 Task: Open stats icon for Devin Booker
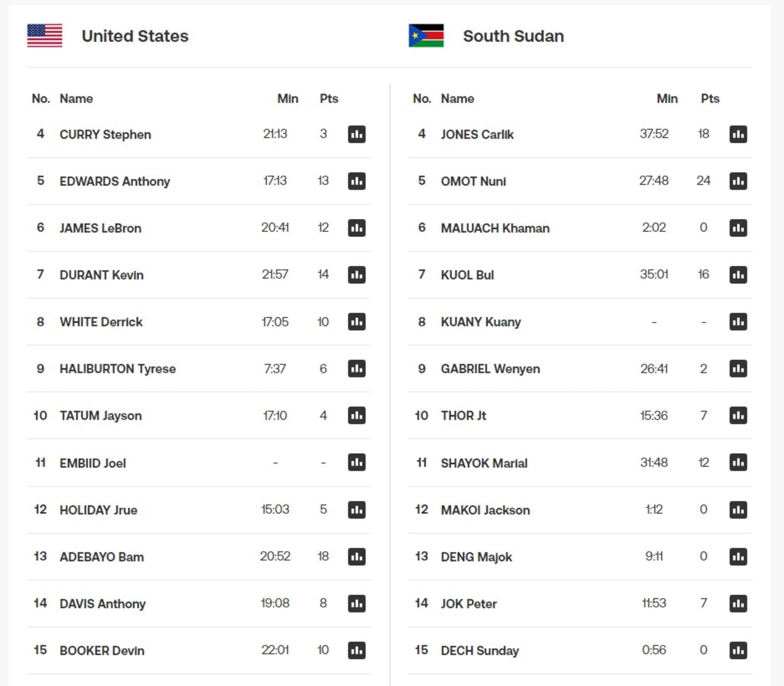coord(356,650)
